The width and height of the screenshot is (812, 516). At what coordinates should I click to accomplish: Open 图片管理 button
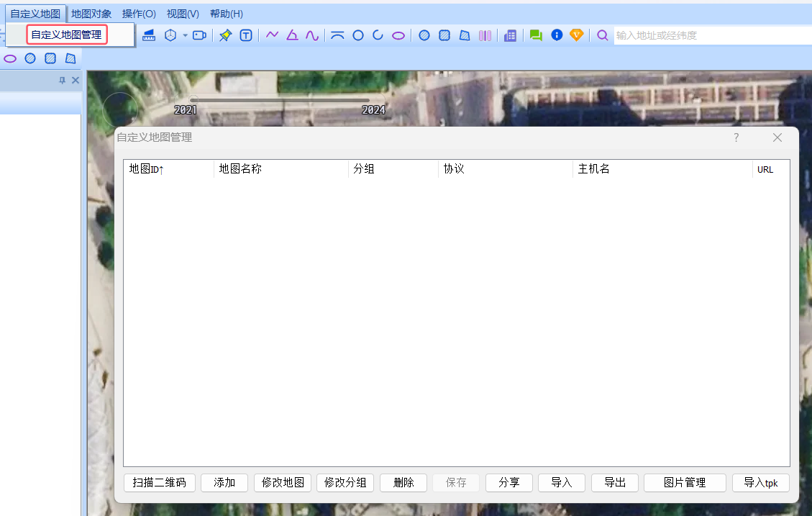click(685, 483)
